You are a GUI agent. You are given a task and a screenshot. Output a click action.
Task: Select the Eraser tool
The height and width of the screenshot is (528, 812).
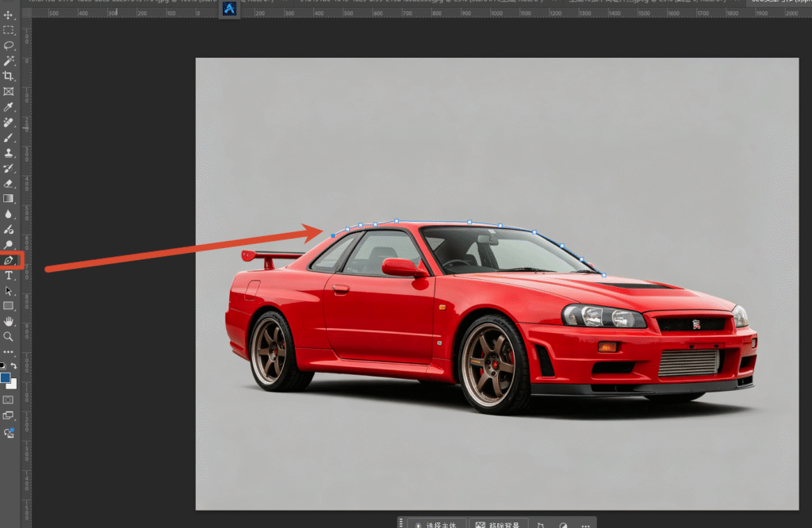click(x=8, y=183)
